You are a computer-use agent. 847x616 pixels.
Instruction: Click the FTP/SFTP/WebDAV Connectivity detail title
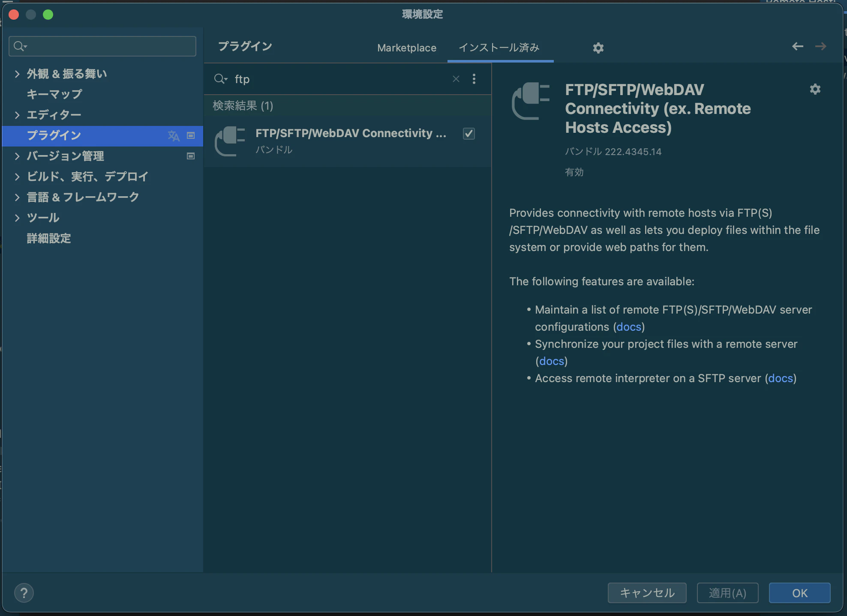tap(658, 108)
